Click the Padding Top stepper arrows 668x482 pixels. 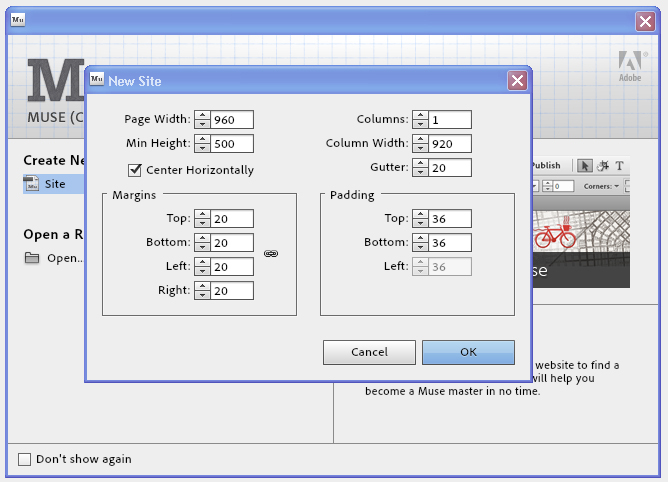click(x=421, y=219)
